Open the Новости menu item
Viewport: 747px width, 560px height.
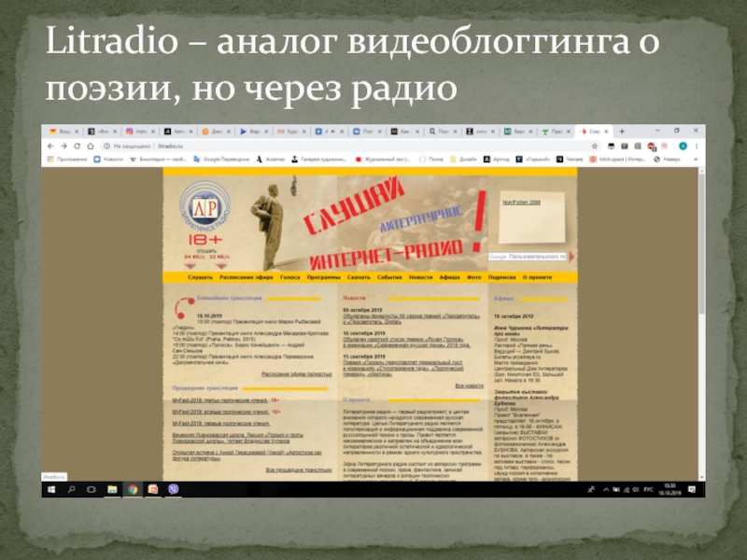421,277
